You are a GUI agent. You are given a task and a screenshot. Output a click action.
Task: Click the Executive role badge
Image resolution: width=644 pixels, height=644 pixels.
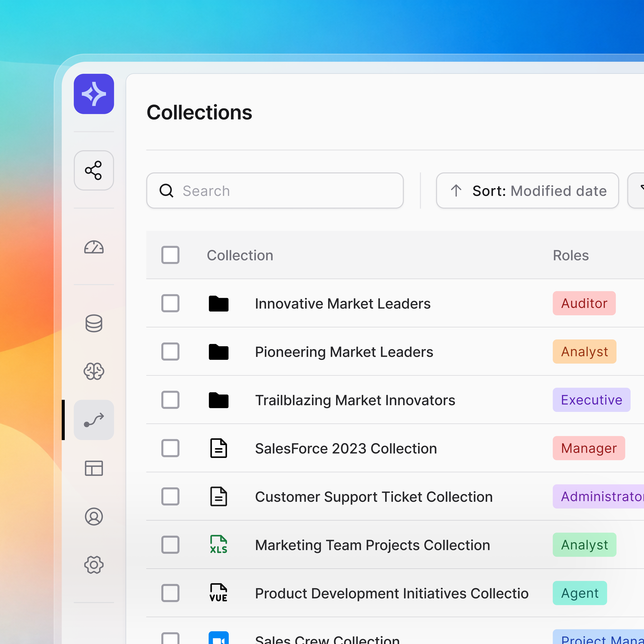click(591, 400)
